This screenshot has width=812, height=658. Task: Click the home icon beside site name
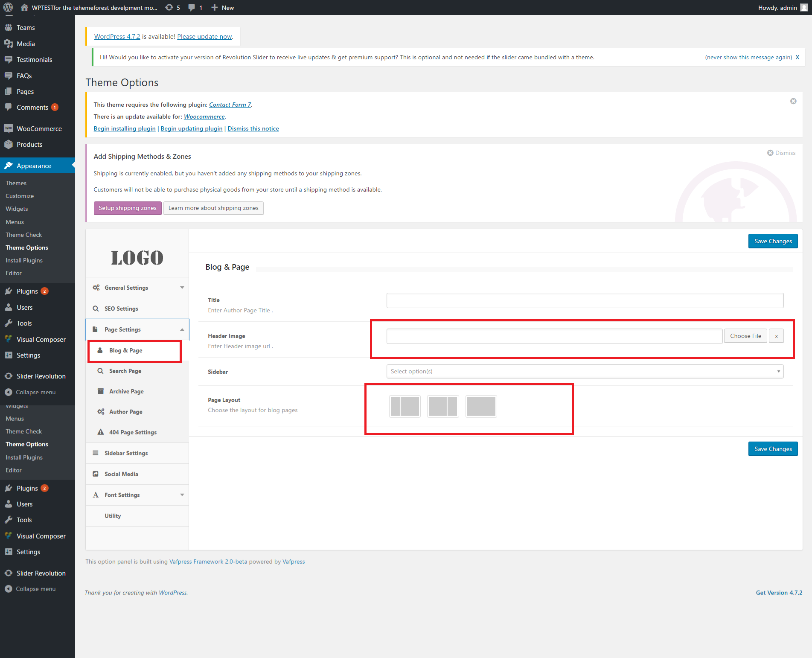click(24, 7)
